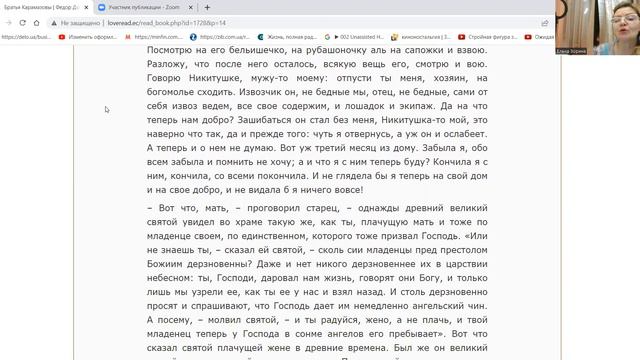The image size is (640, 360).
Task: Click the browser forward arrow
Action: click(9, 23)
